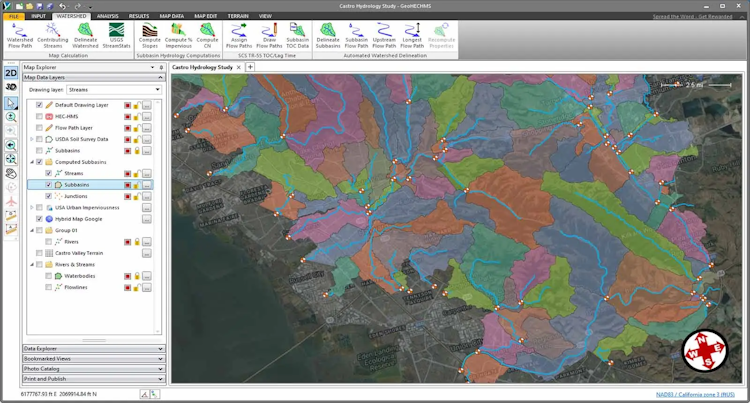Run the Compute CN tool

coord(207,35)
